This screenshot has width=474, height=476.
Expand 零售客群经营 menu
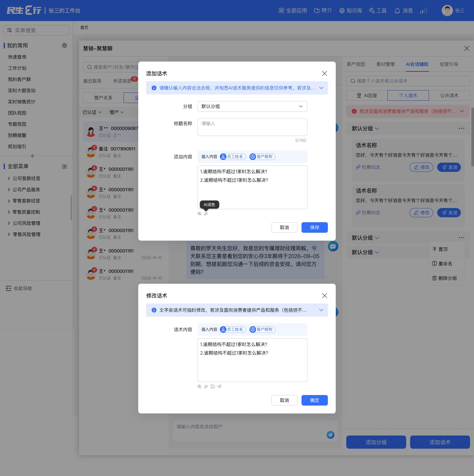[x=24, y=201]
